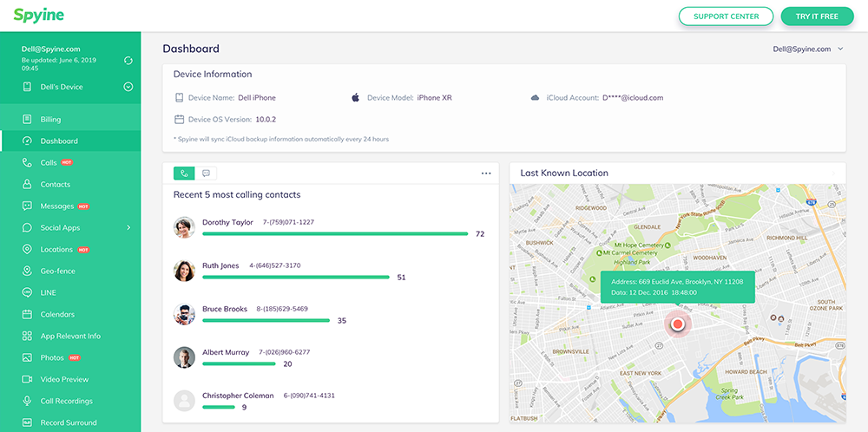
Task: Click the Contacts person icon
Action: click(x=27, y=184)
